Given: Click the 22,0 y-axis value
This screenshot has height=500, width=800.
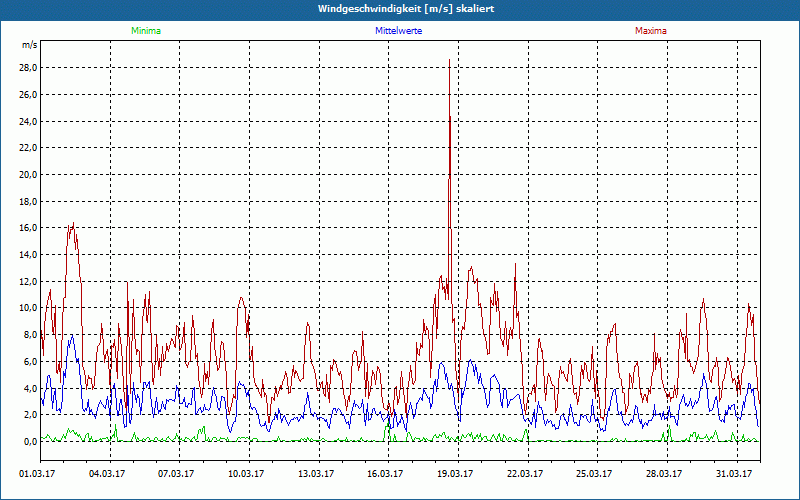Looking at the screenshot, I should click(x=28, y=148).
